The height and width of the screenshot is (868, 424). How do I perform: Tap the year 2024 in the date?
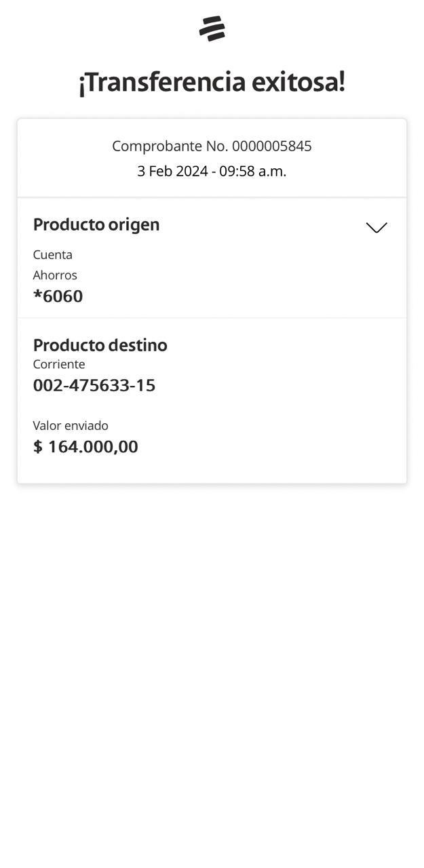click(192, 171)
